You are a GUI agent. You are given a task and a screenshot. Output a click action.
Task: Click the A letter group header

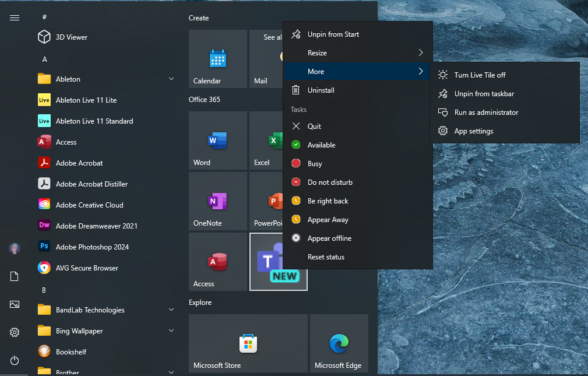point(45,59)
